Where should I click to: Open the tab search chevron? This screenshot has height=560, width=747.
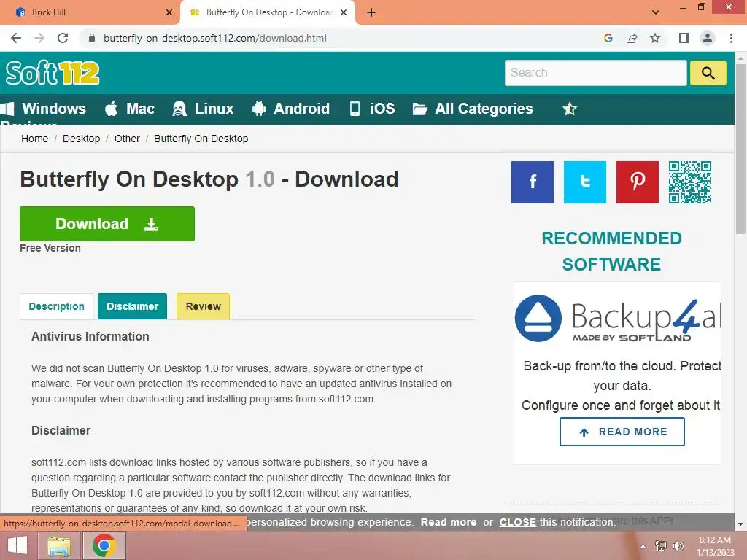[x=656, y=12]
